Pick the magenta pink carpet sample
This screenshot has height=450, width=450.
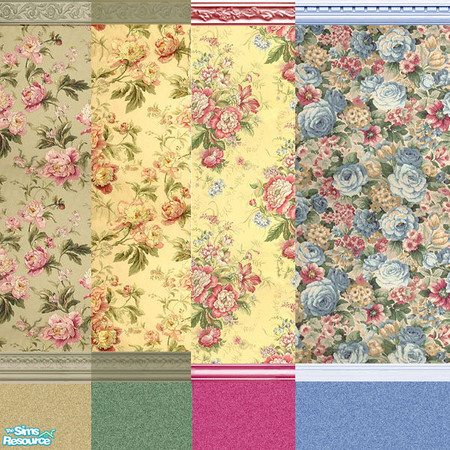244,415
